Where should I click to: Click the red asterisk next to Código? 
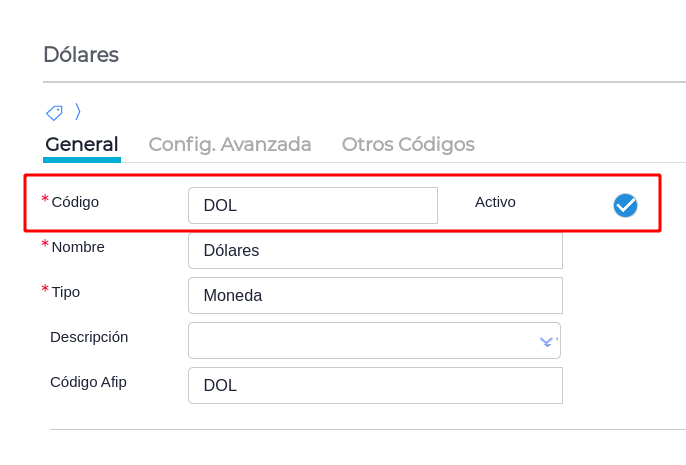click(x=45, y=200)
